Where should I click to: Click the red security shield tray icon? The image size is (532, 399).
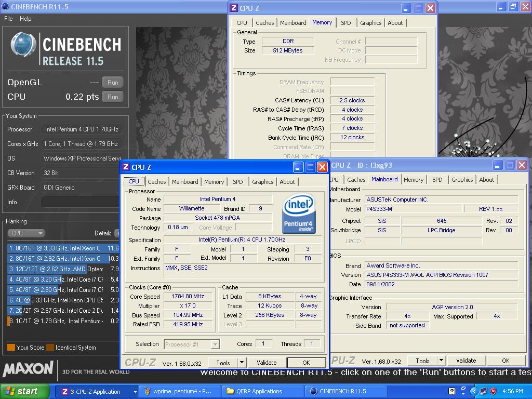494,391
